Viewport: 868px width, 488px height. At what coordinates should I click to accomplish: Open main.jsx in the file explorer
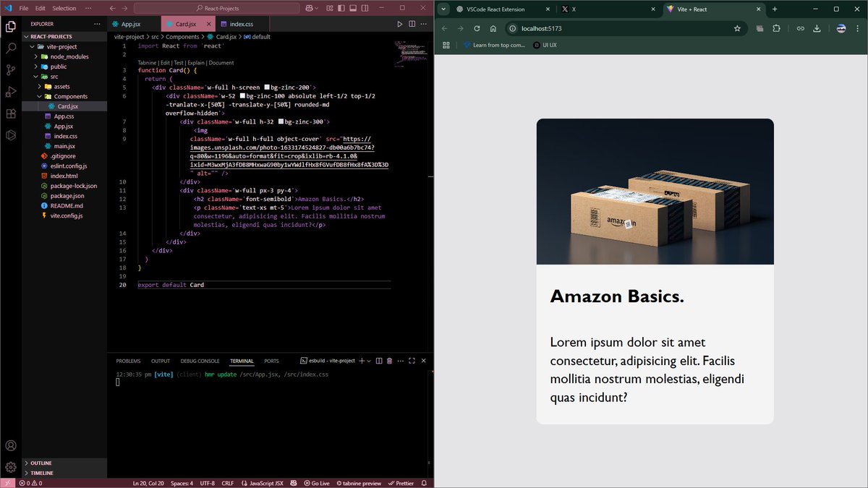coord(64,146)
